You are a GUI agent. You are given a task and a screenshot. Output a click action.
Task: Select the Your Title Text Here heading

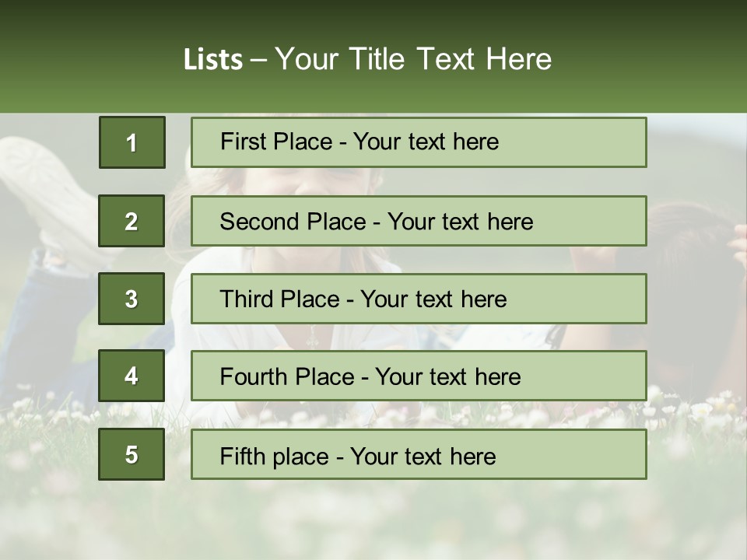(x=413, y=59)
